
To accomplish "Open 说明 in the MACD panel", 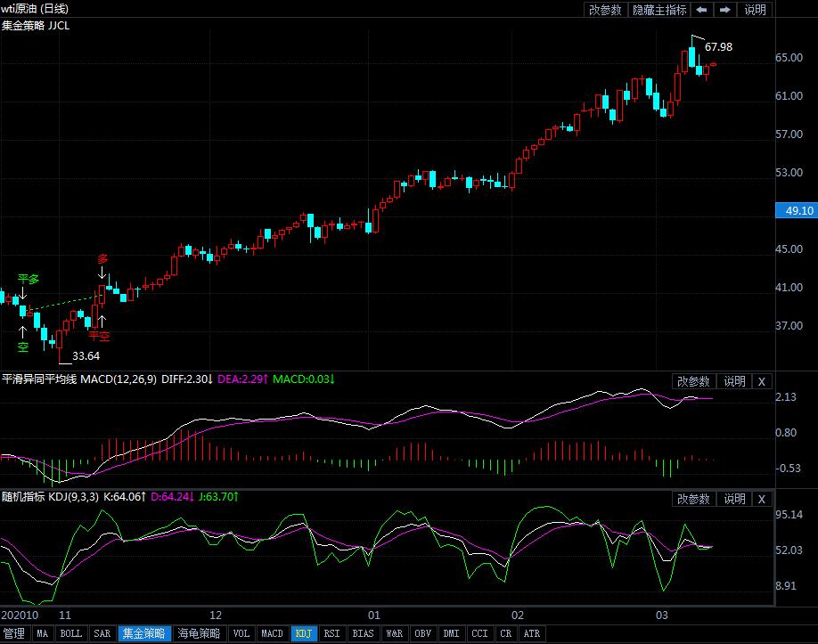I will pyautogui.click(x=734, y=381).
